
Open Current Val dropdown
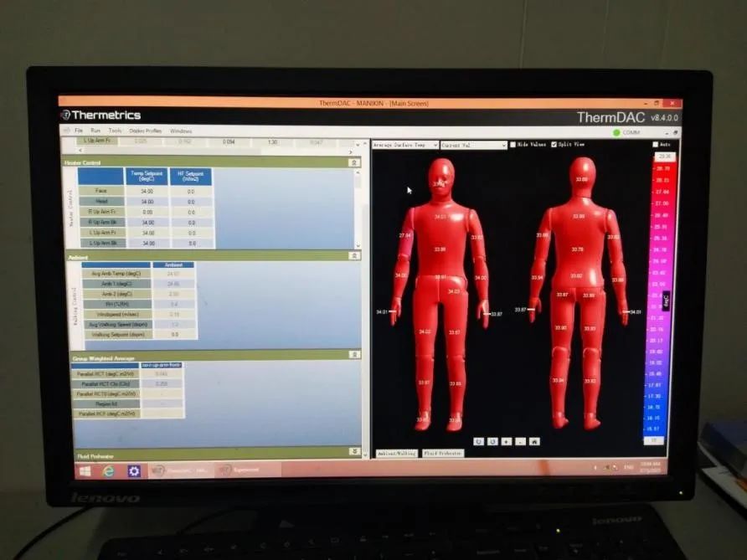(x=473, y=146)
